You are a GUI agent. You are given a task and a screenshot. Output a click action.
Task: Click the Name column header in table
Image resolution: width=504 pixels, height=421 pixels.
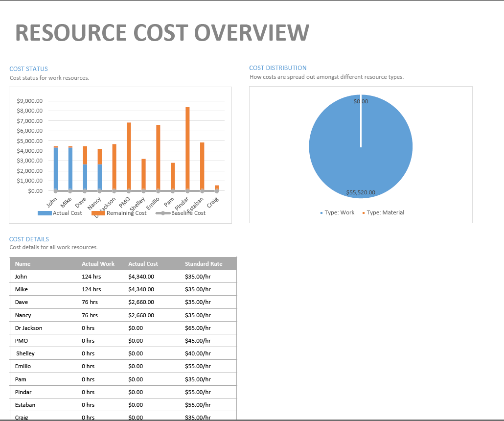click(x=23, y=264)
